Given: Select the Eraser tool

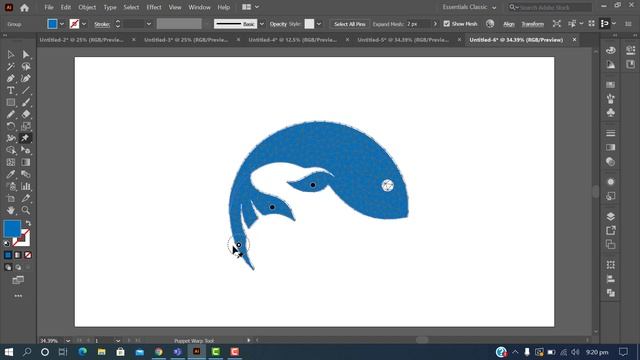Looking at the screenshot, I should [x=26, y=114].
